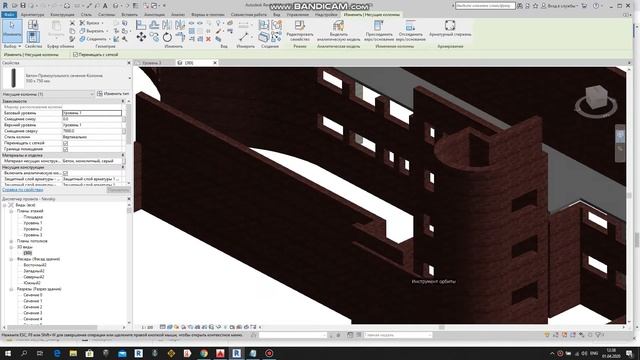
Task: Click the Windows Start button
Action: (x=8, y=353)
